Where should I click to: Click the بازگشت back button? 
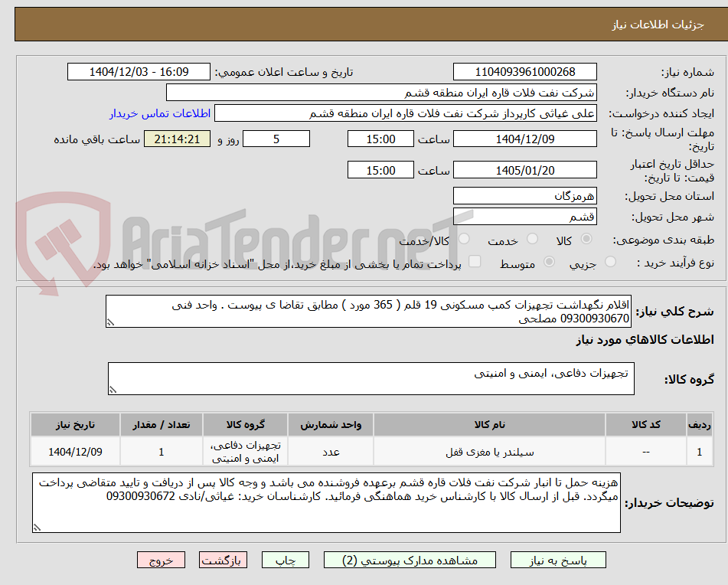(223, 560)
